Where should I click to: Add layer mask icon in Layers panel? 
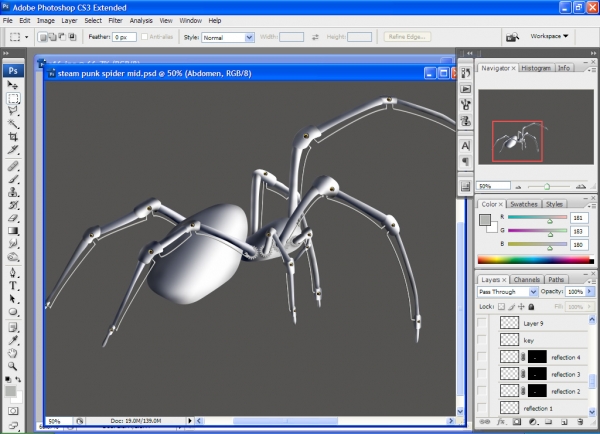pos(517,422)
